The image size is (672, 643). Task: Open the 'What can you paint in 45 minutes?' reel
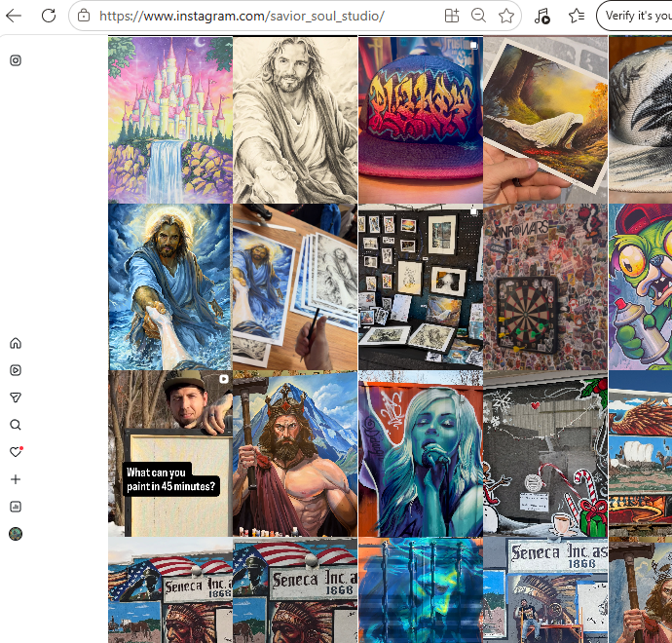[170, 454]
